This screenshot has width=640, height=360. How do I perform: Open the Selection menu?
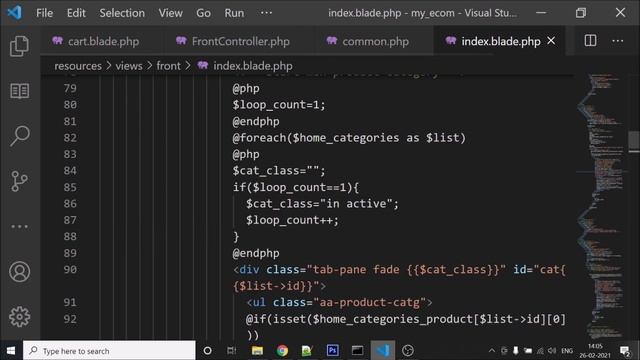122,13
